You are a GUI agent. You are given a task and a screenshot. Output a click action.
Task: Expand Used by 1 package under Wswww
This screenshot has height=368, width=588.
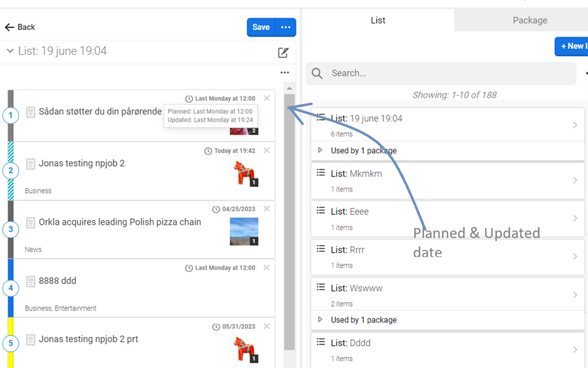320,320
